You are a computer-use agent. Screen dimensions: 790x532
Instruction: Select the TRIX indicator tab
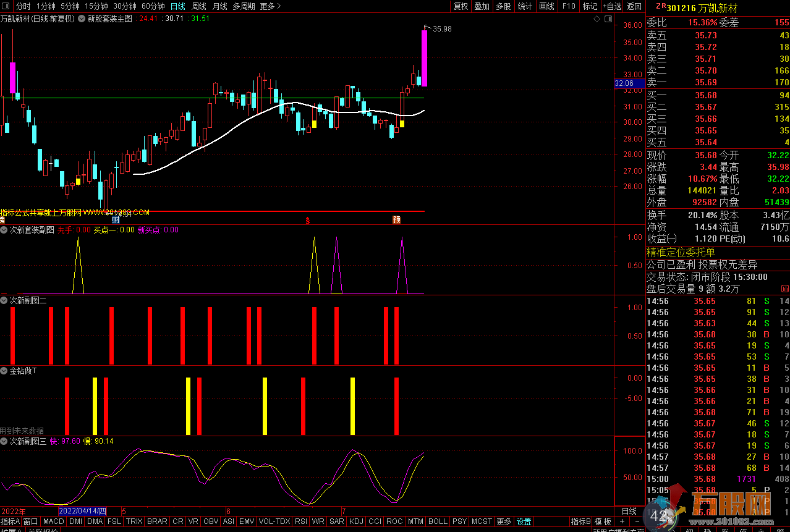point(134,521)
